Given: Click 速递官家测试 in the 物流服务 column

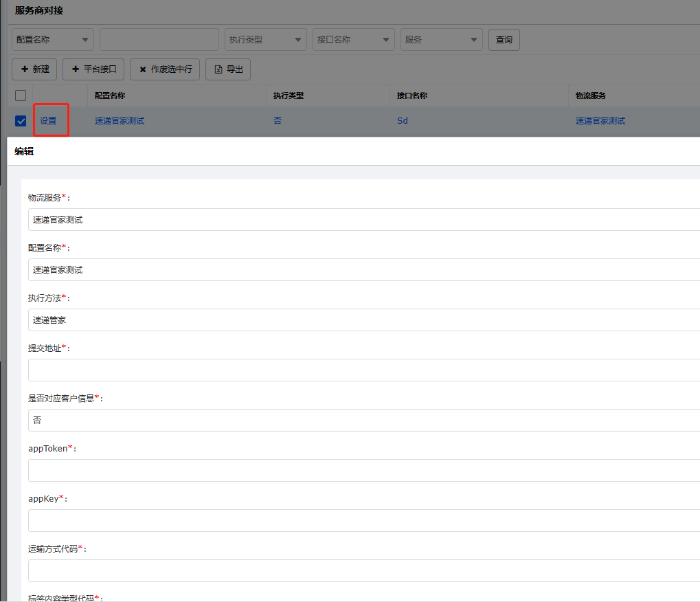Looking at the screenshot, I should pos(600,120).
